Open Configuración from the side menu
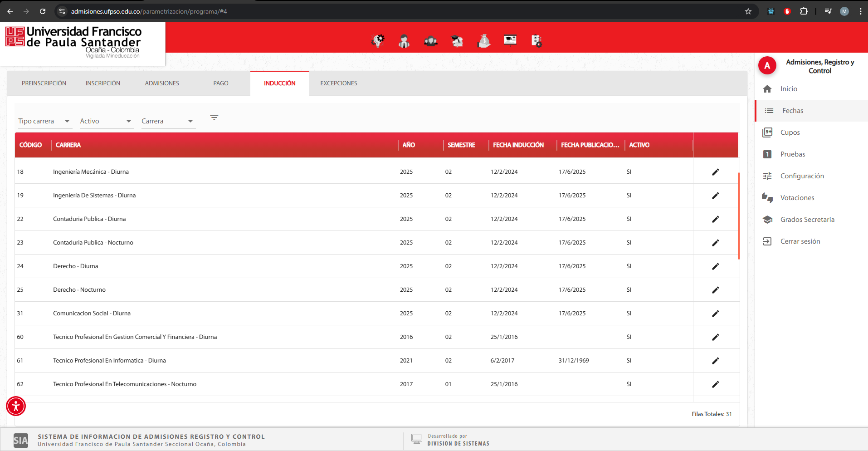 [802, 176]
